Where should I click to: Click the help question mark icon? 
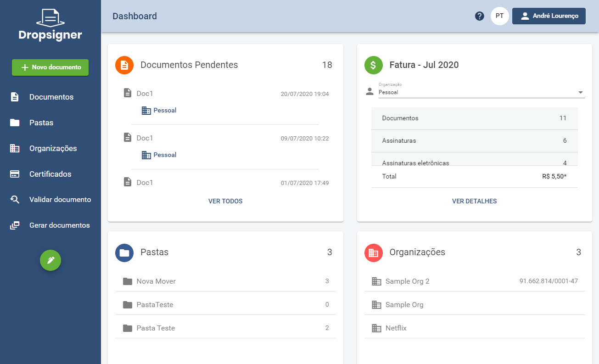[x=480, y=16]
